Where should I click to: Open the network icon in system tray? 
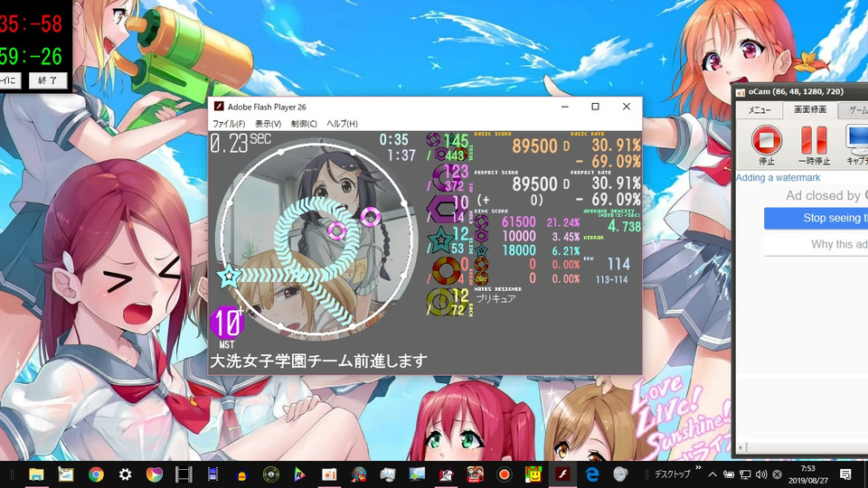[745, 474]
